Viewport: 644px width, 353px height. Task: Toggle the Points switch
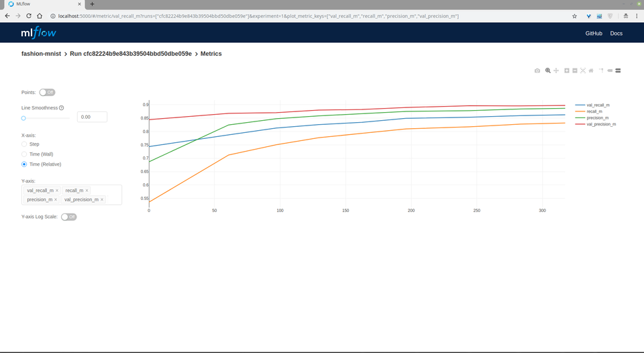tap(47, 93)
